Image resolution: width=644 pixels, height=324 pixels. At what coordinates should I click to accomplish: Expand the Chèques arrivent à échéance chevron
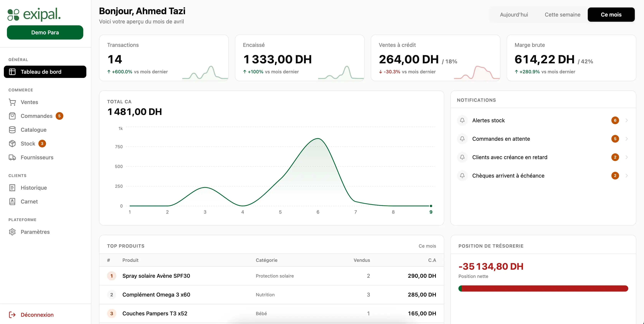(x=627, y=175)
